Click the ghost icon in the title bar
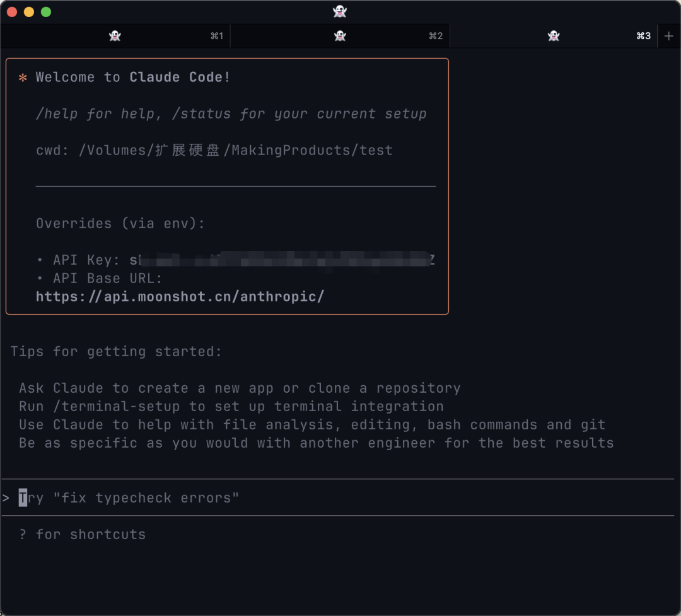This screenshot has width=681, height=616. pyautogui.click(x=340, y=11)
